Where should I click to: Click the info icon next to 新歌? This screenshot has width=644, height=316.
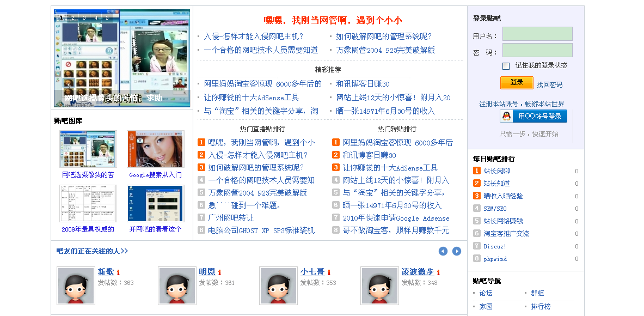[118, 272]
